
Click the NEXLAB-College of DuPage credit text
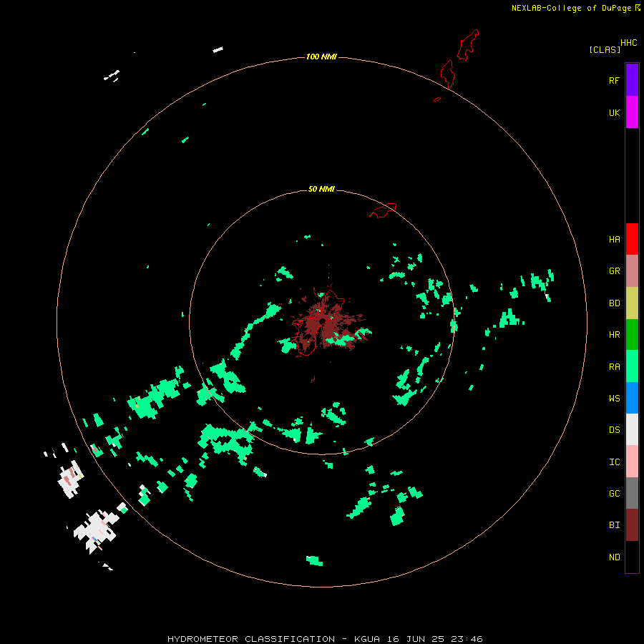click(x=572, y=8)
